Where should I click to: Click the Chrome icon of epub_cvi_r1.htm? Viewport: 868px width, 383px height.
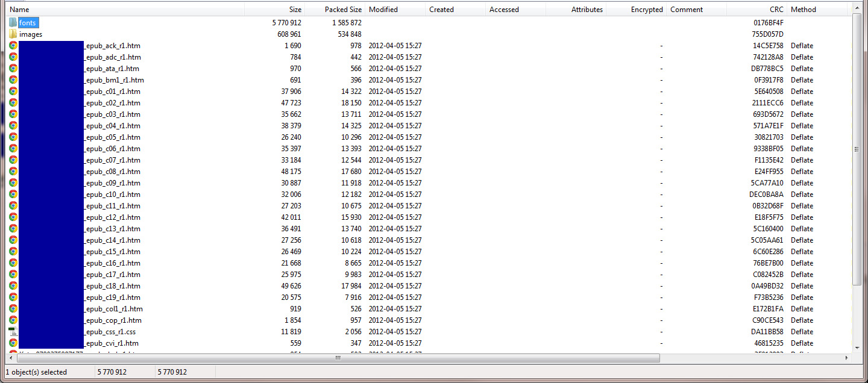[x=13, y=343]
